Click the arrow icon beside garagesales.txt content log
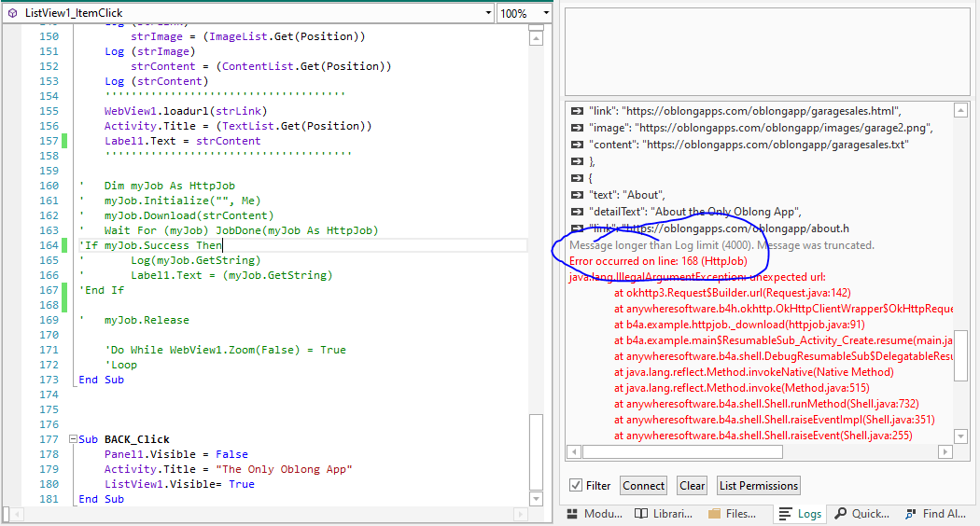The width and height of the screenshot is (980, 526). pos(577,145)
